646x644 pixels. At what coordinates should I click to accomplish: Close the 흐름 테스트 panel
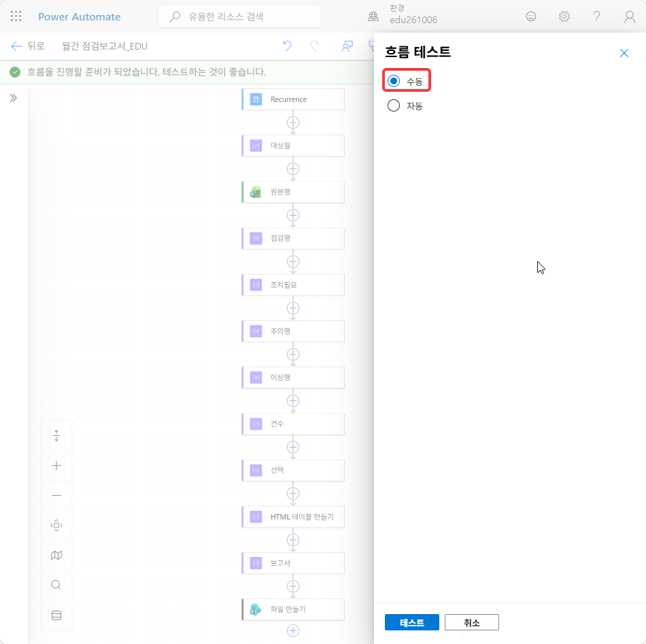pyautogui.click(x=624, y=53)
